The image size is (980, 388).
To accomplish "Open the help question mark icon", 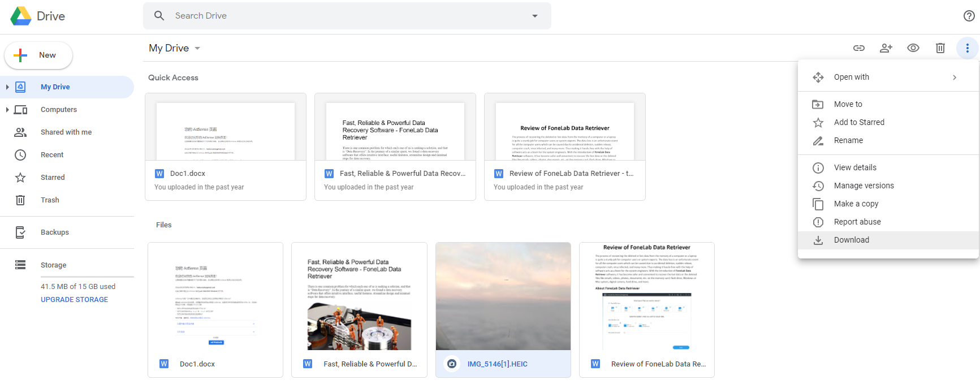I will (969, 16).
